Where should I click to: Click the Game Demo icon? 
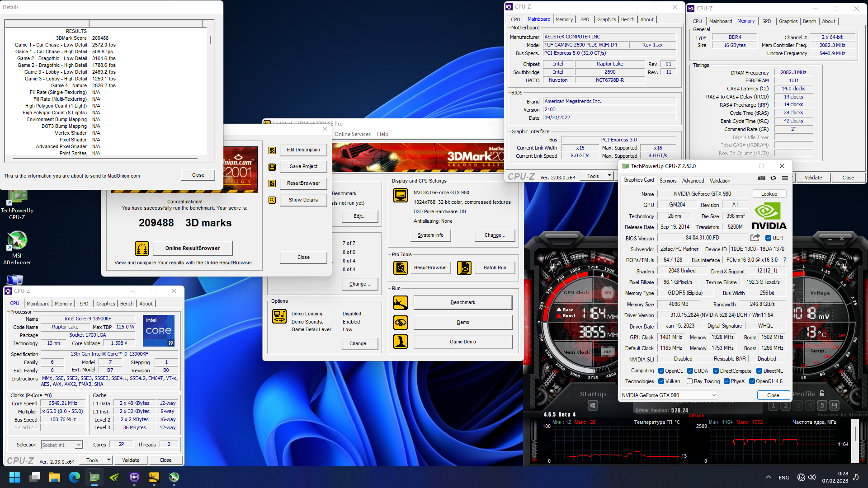(401, 342)
